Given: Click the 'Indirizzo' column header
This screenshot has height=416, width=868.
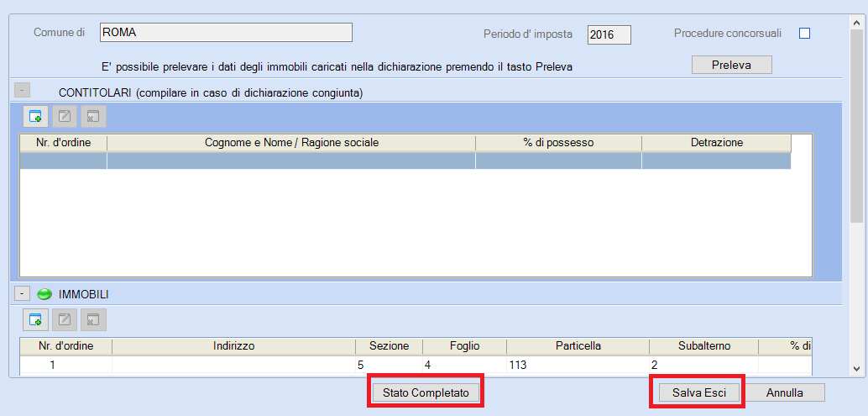Looking at the screenshot, I should pos(233,346).
